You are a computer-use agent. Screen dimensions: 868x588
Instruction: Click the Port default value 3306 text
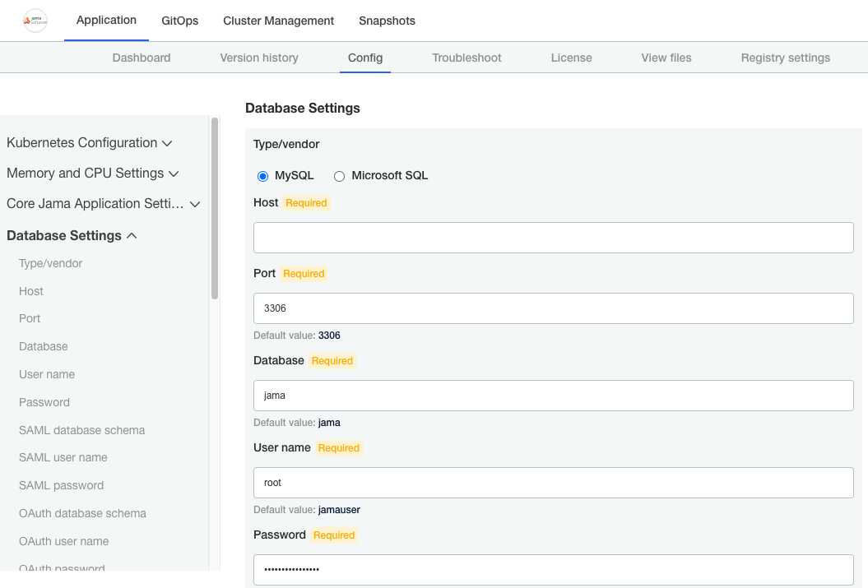pos(329,336)
